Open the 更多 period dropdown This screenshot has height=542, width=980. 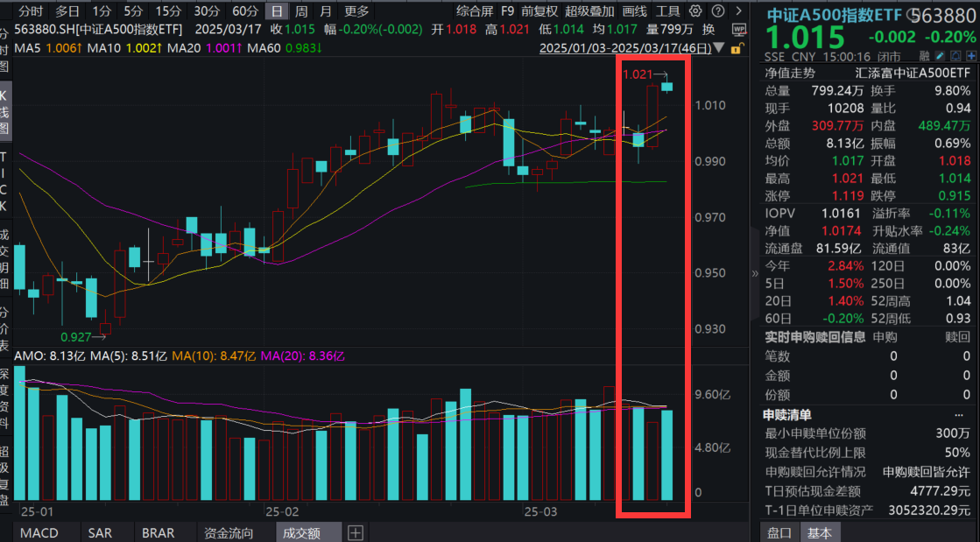pos(356,11)
